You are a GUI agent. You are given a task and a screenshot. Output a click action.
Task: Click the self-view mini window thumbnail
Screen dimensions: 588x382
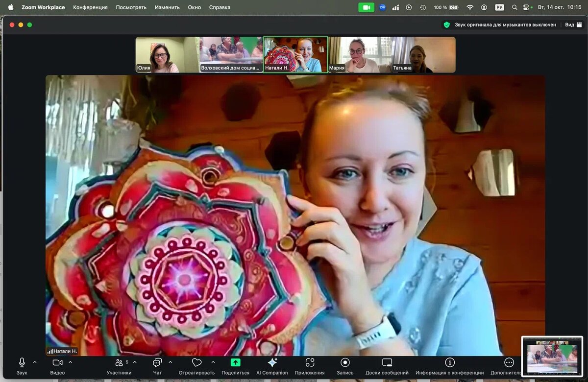point(552,356)
